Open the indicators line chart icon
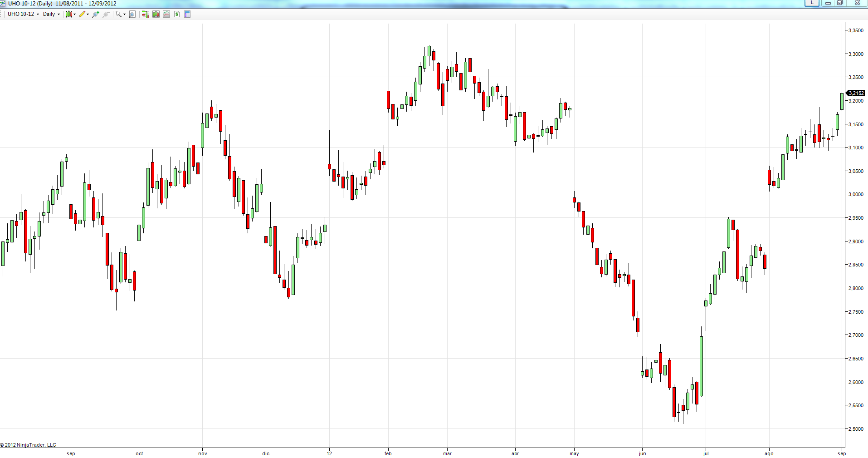Screen dimensions: 868x458 coord(166,14)
